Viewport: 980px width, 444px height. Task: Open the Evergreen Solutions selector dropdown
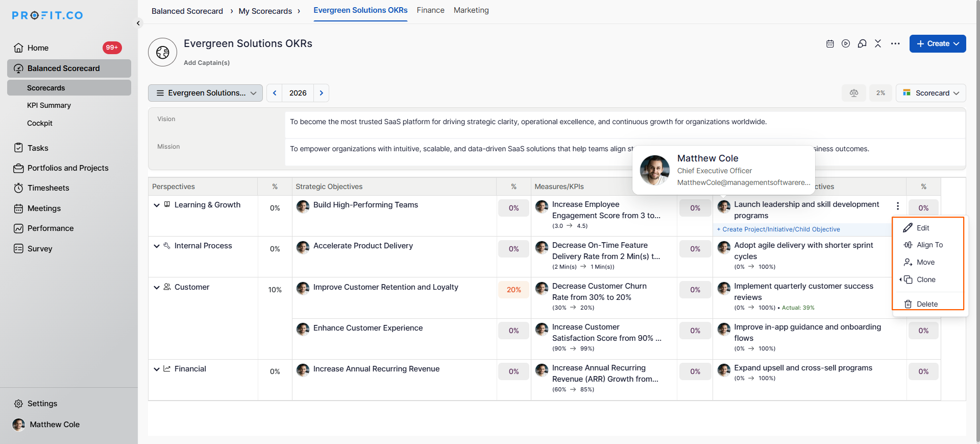click(x=206, y=93)
